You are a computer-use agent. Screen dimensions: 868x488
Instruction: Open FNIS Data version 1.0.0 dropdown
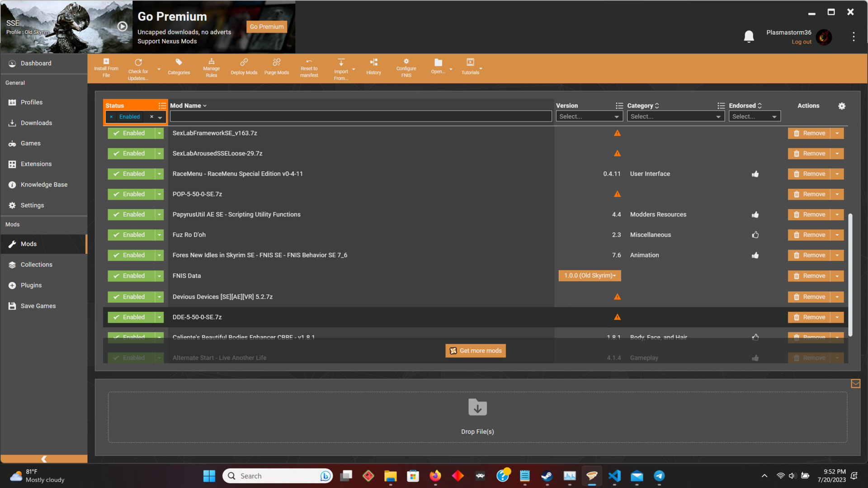click(590, 276)
